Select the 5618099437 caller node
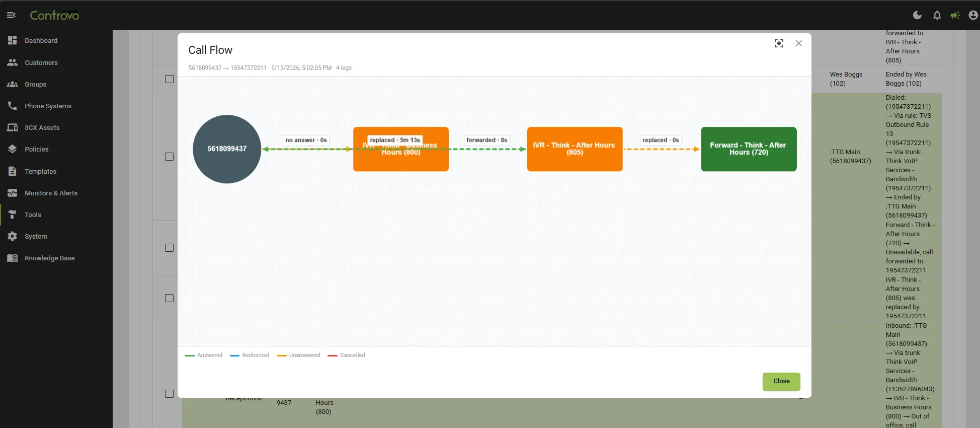 click(x=227, y=149)
